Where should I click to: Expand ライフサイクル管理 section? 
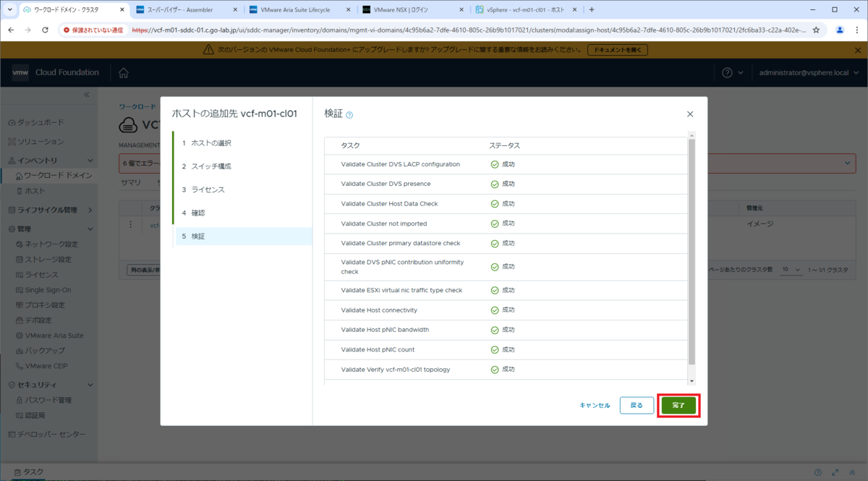[x=90, y=210]
